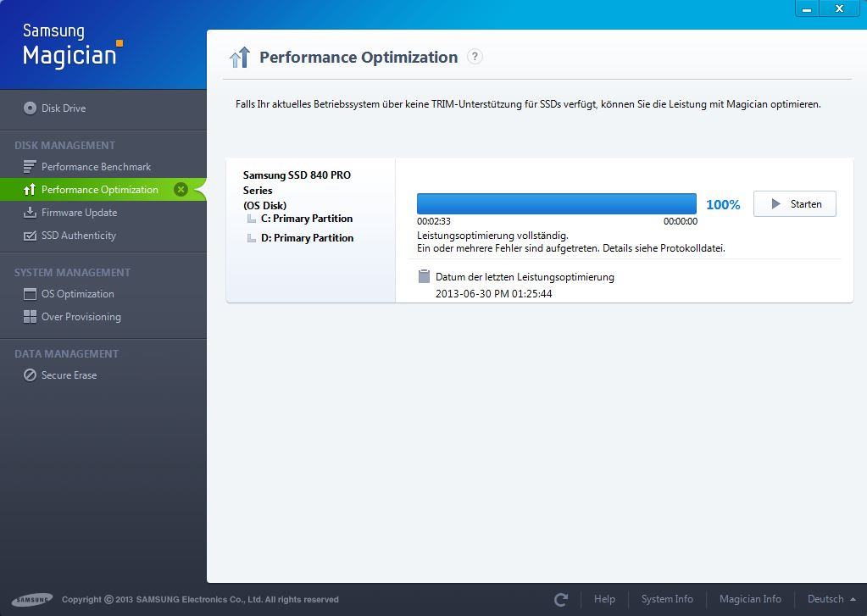867x616 pixels.
Task: Click the Performance Optimization header arrows icon
Action: pos(240,58)
